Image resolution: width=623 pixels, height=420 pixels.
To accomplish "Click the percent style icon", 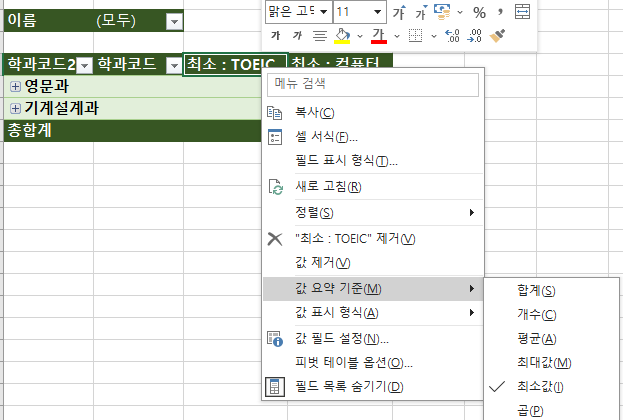I will (479, 12).
